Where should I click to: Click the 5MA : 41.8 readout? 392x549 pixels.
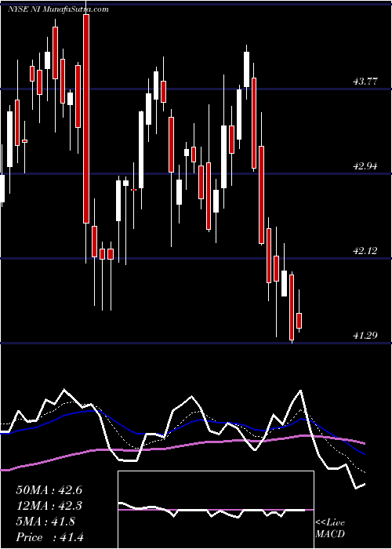point(45,522)
